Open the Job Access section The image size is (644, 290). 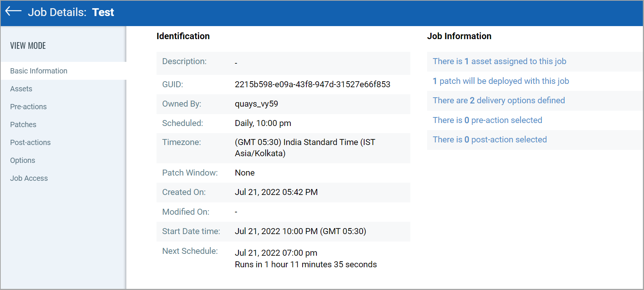(29, 178)
